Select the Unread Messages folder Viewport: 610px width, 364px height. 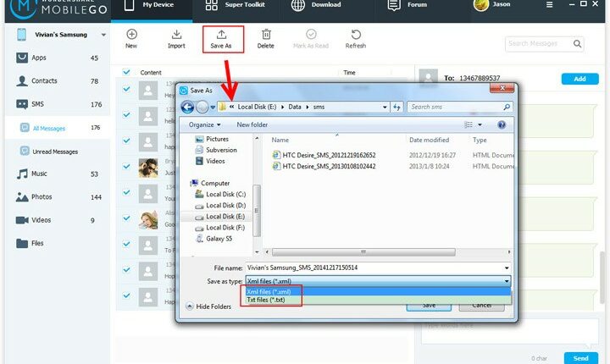coord(55,152)
